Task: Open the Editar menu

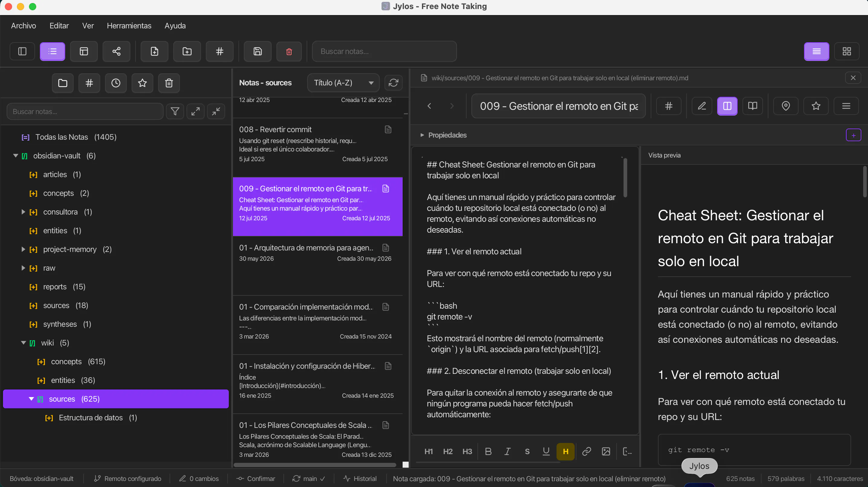Action: (x=59, y=26)
